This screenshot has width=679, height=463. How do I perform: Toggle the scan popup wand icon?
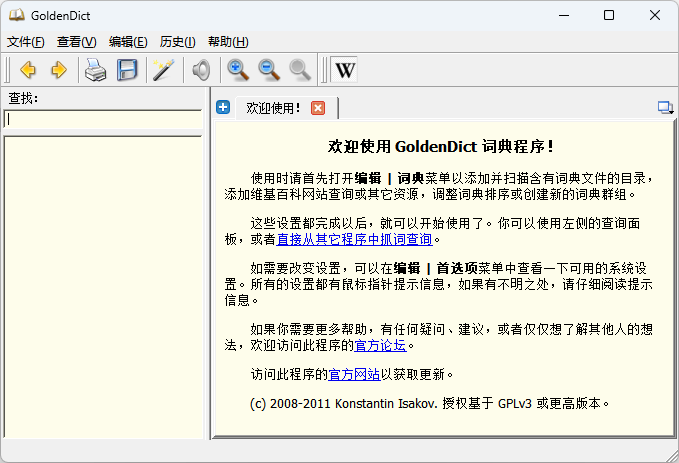[x=163, y=70]
